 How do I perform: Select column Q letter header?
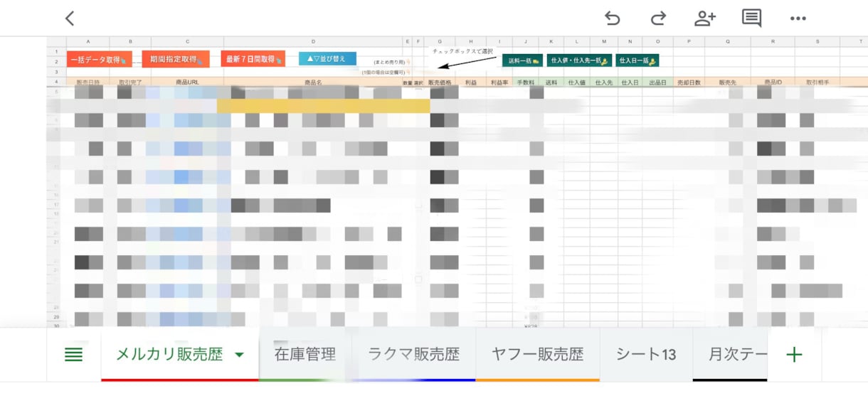click(728, 42)
